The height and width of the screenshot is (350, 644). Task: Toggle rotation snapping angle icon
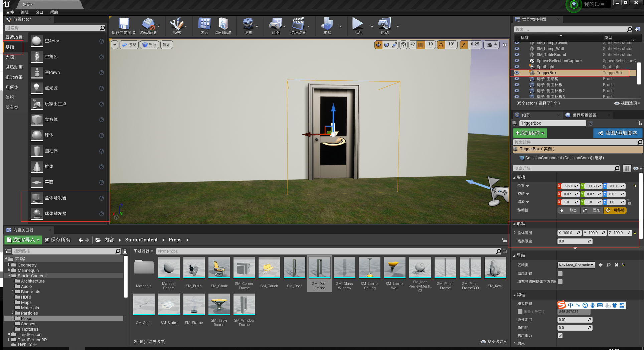pos(441,44)
